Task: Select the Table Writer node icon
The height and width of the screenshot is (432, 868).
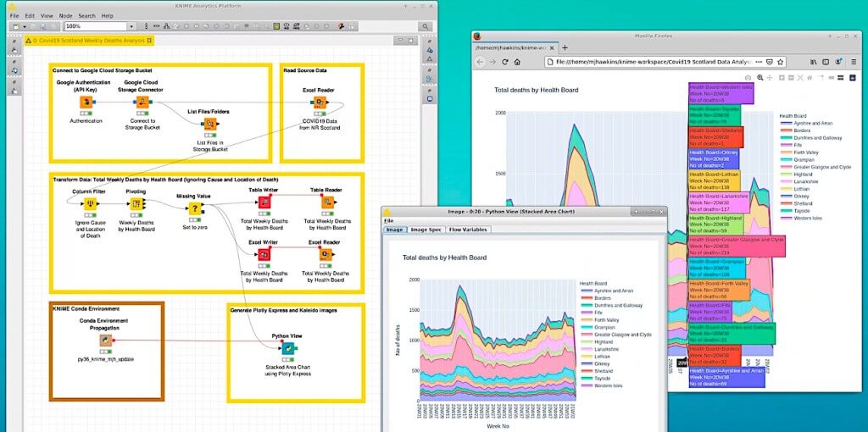Action: click(x=265, y=202)
